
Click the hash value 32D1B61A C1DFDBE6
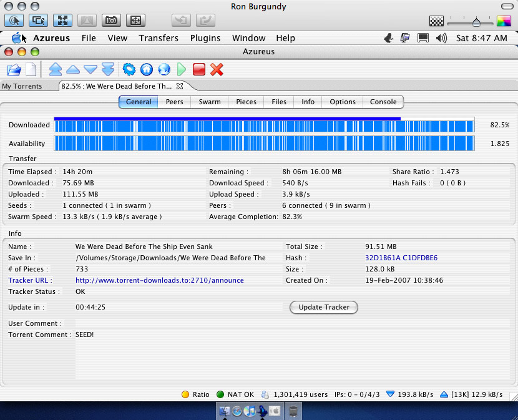tap(401, 258)
